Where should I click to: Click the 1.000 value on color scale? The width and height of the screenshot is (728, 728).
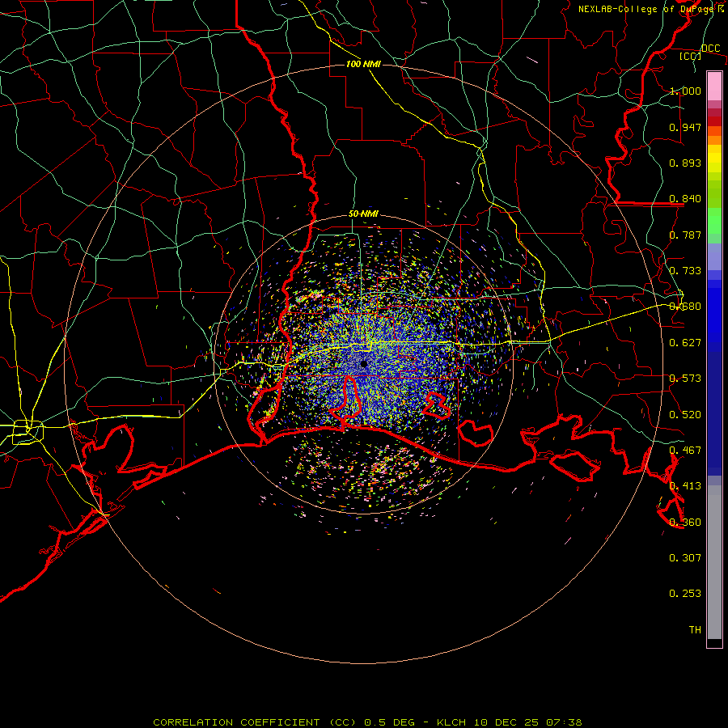click(685, 91)
